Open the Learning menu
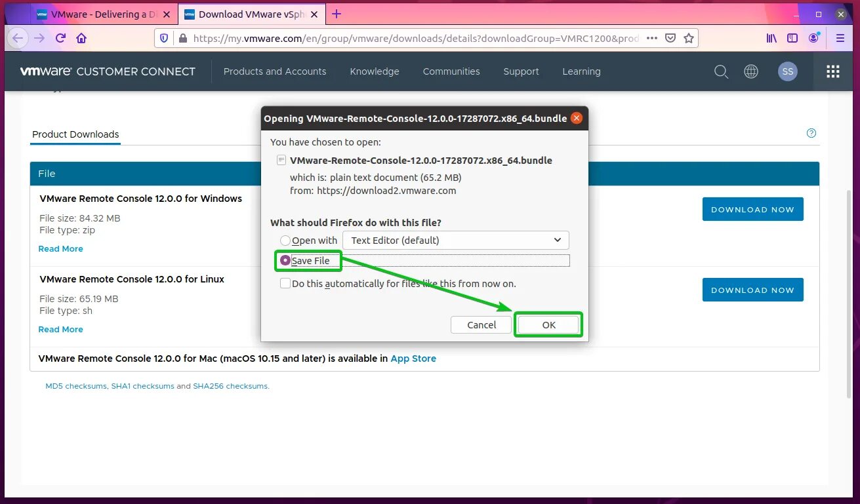The height and width of the screenshot is (504, 860). tap(581, 71)
